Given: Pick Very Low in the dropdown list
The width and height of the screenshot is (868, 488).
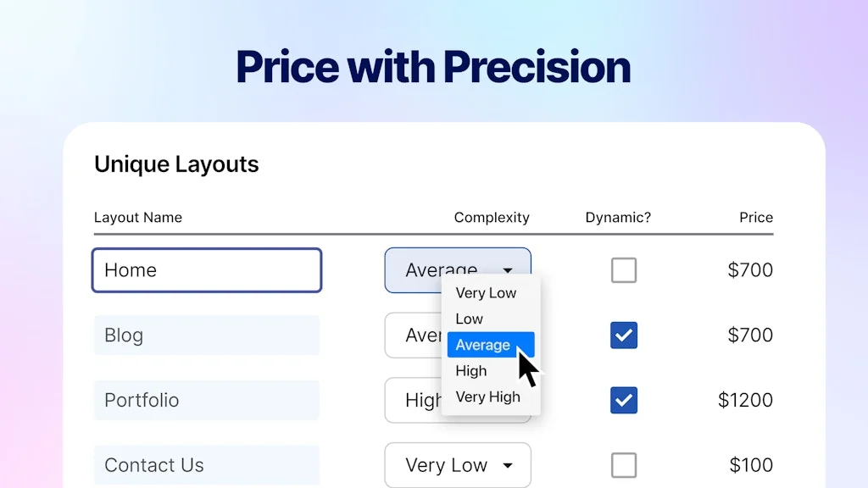Looking at the screenshot, I should [x=486, y=292].
